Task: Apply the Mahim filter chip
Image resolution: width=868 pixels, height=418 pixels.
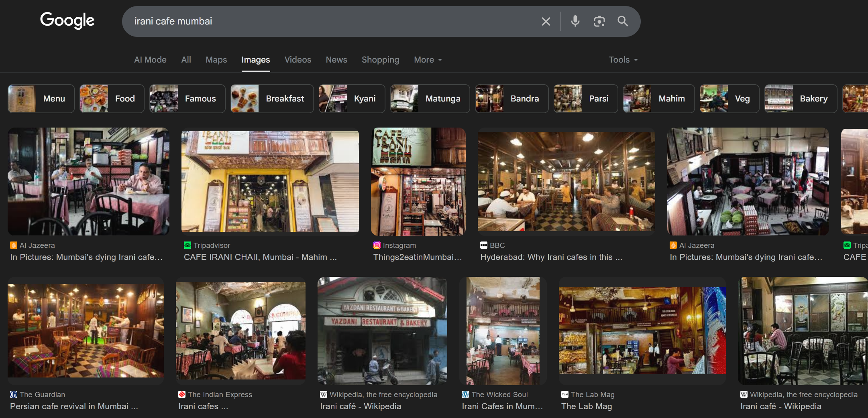Action: click(x=659, y=99)
